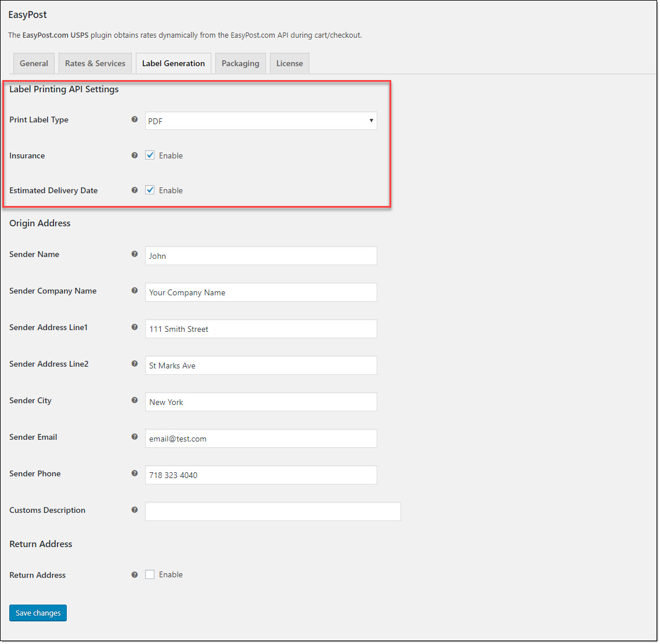Click help icon beside Insurance setting

pyautogui.click(x=134, y=155)
